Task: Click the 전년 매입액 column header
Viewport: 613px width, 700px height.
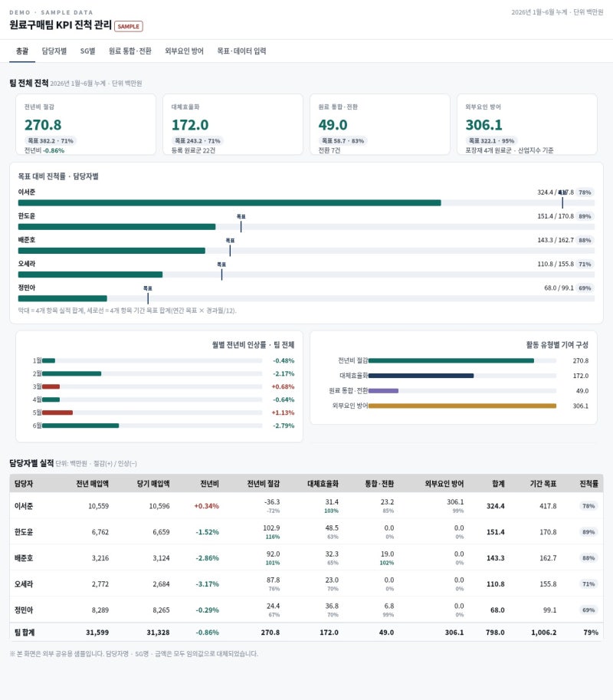Action: [x=93, y=484]
